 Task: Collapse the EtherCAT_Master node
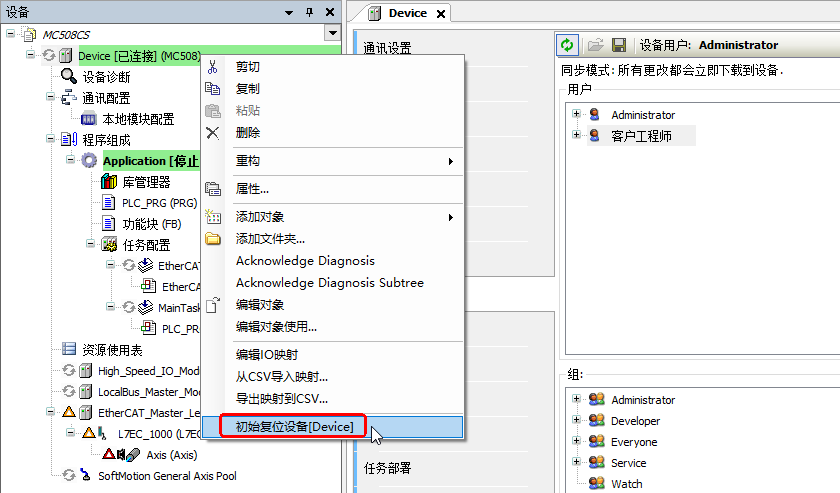pyautogui.click(x=50, y=412)
